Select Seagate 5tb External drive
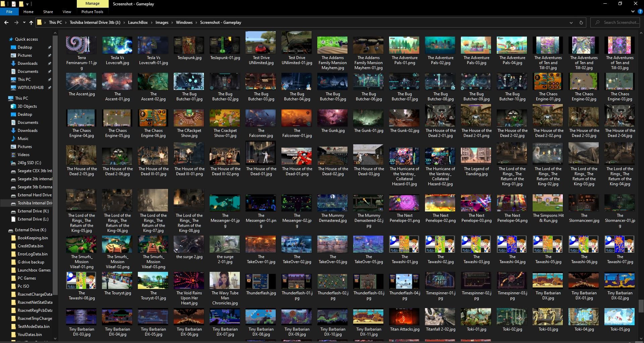This screenshot has height=343, width=644. tap(35, 187)
